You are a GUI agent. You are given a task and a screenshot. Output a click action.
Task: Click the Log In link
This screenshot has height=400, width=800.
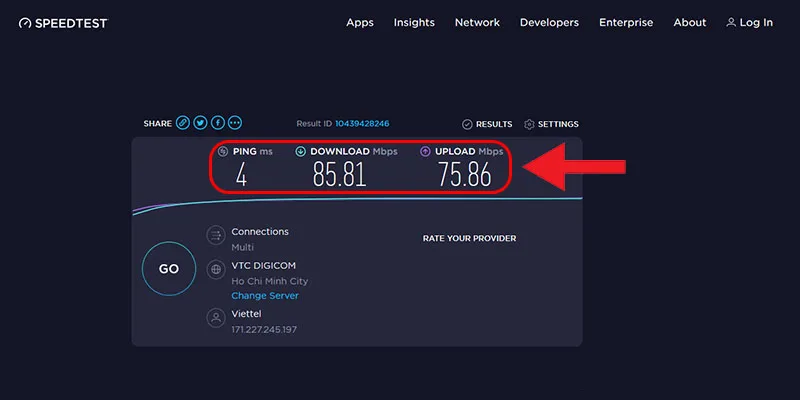coord(749,22)
